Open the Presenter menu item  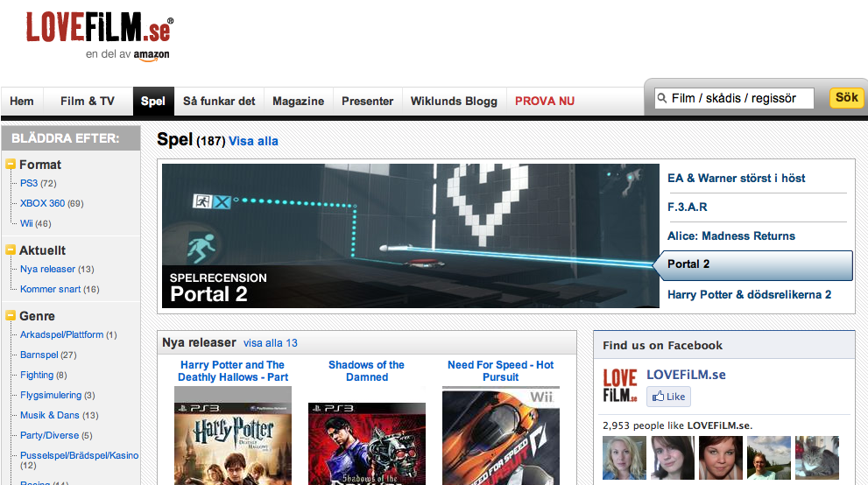(x=368, y=102)
